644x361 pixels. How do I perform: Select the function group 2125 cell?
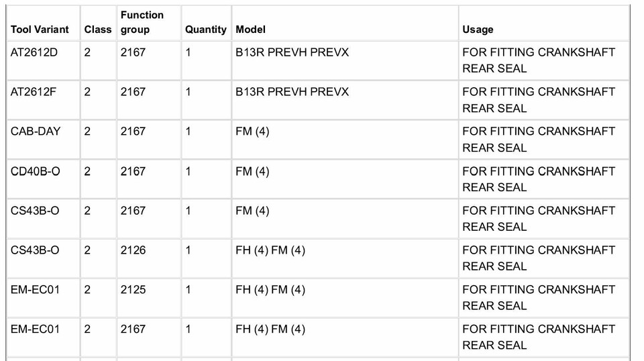point(133,290)
